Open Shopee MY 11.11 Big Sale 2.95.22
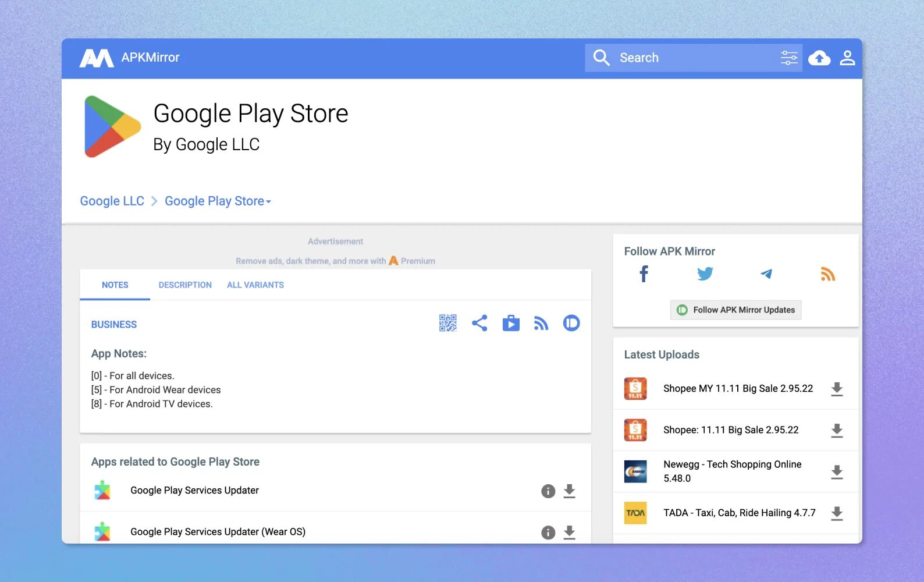The image size is (924, 582). (738, 388)
